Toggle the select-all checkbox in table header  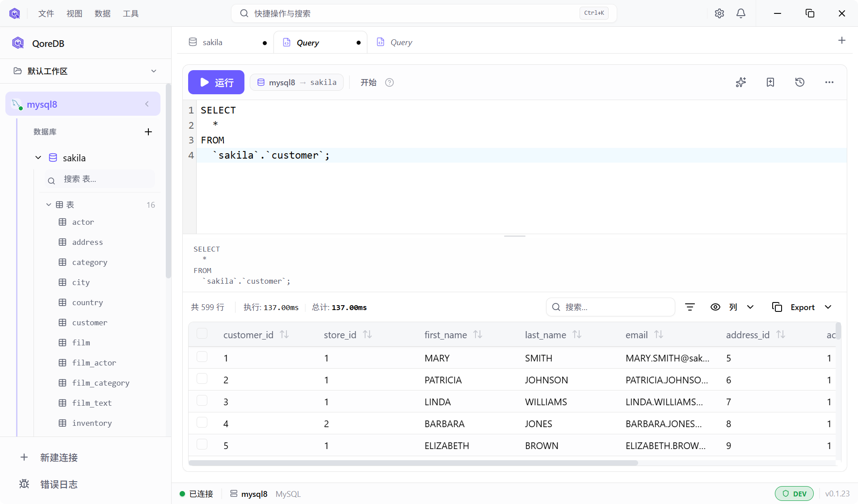[202, 334]
